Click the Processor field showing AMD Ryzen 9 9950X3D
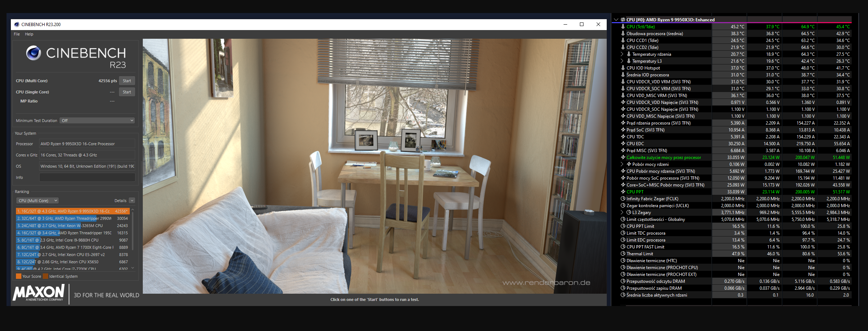The height and width of the screenshot is (331, 868). coord(87,144)
